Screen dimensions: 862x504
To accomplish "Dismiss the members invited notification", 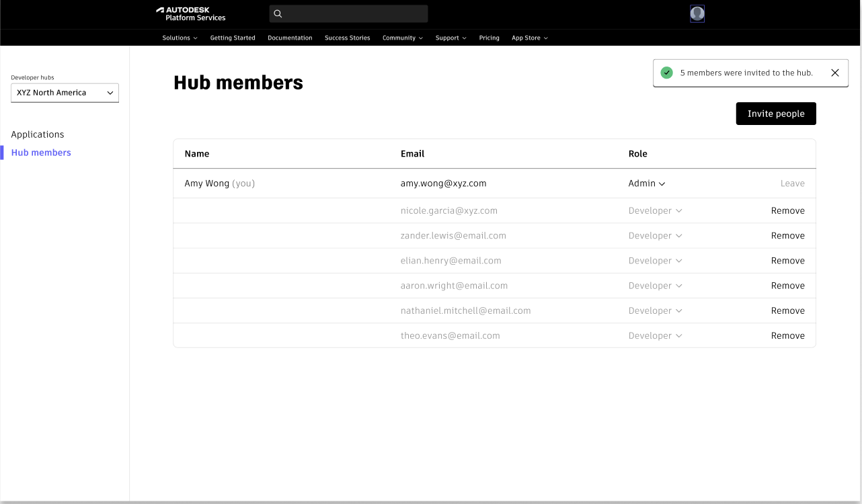I will coord(834,73).
